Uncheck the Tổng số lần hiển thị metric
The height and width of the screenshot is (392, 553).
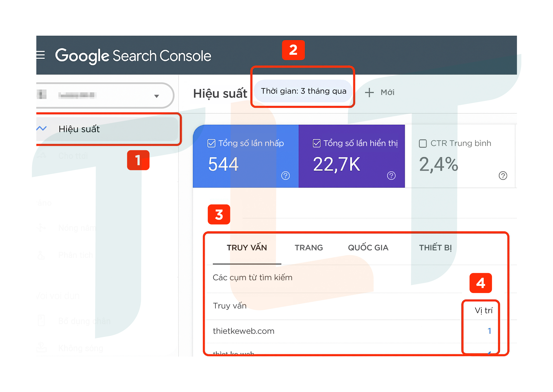coord(317,143)
